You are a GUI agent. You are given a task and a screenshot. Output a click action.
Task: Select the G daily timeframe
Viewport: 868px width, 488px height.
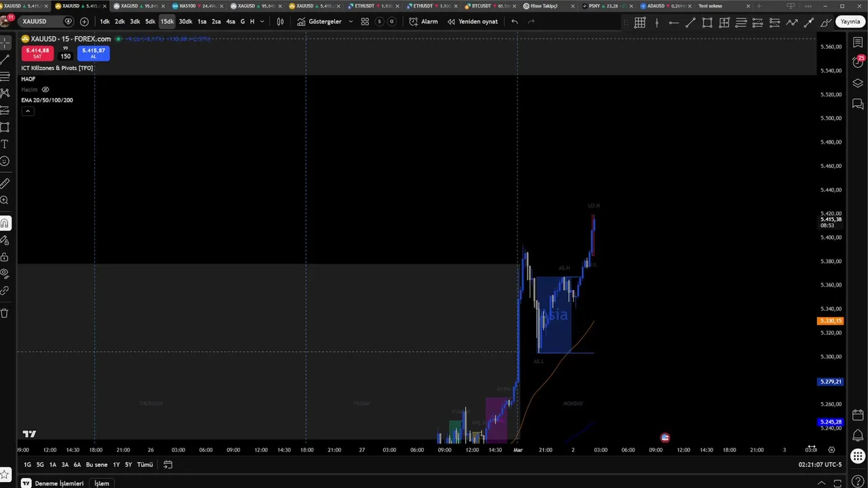click(243, 22)
